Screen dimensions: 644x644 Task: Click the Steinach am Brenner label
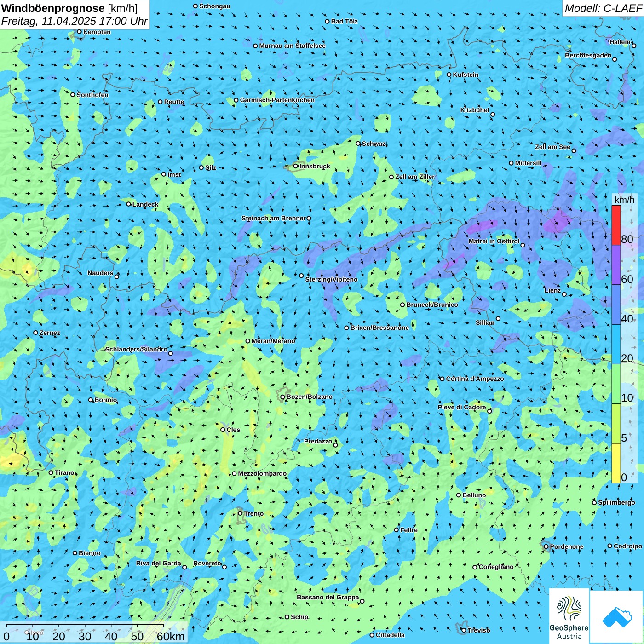(274, 218)
